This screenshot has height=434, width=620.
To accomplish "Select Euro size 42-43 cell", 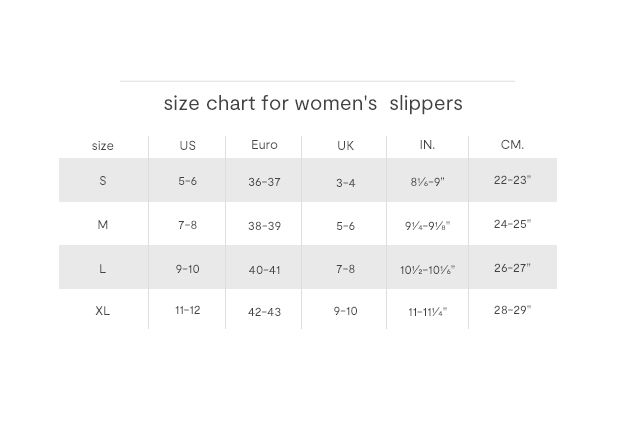I will point(264,312).
